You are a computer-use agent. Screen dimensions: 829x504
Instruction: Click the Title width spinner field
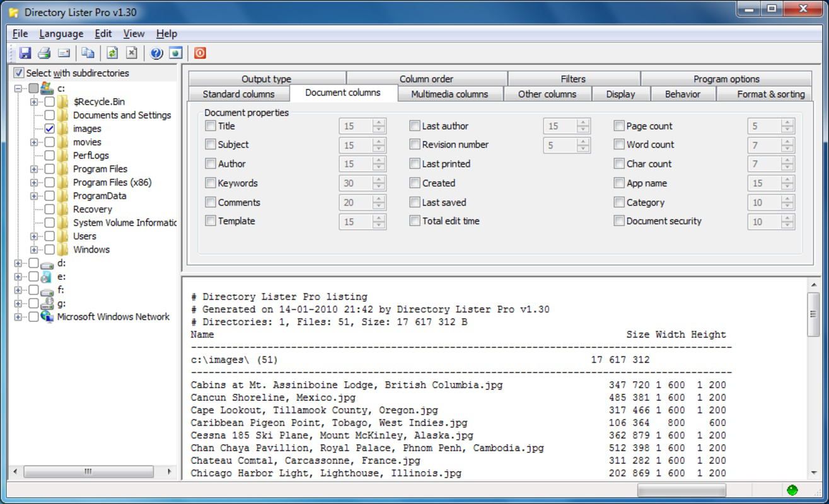click(356, 126)
